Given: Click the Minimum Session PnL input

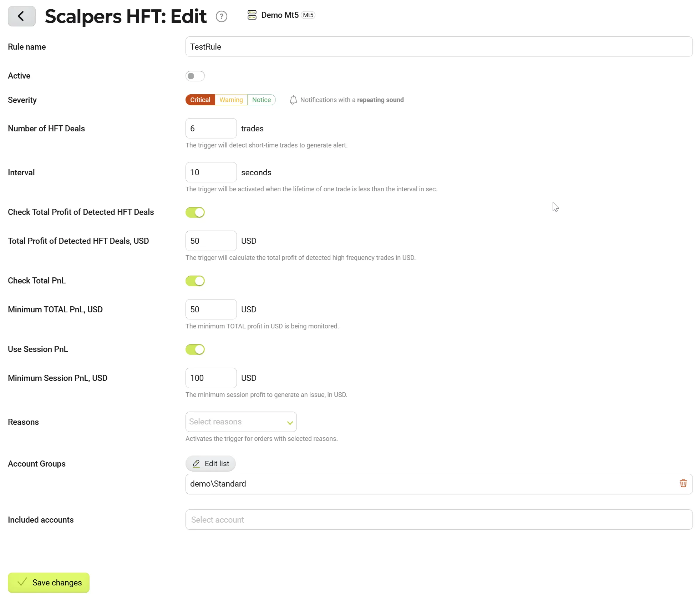Looking at the screenshot, I should (211, 378).
